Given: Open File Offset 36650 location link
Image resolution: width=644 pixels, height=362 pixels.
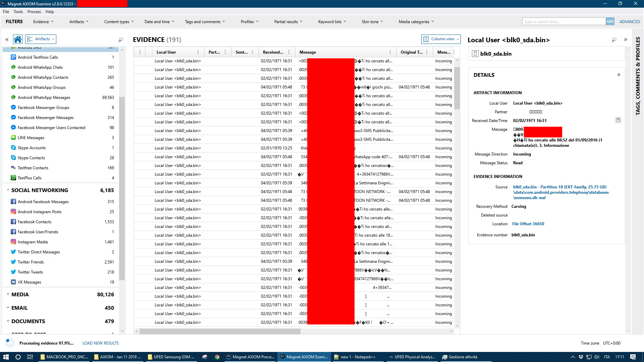Looking at the screenshot, I should [528, 224].
